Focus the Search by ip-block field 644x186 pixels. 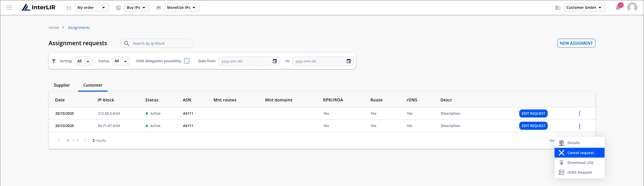click(157, 43)
